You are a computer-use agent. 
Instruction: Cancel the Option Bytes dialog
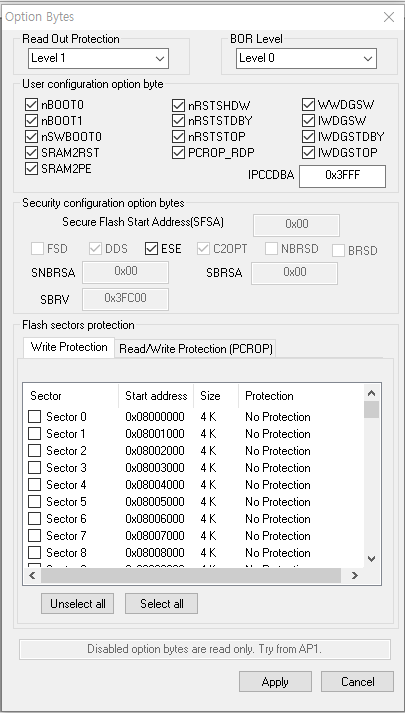[x=358, y=682]
